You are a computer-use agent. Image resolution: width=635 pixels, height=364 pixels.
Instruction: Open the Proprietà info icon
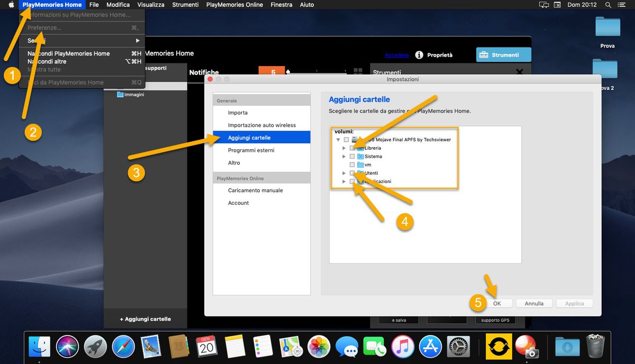pos(419,55)
